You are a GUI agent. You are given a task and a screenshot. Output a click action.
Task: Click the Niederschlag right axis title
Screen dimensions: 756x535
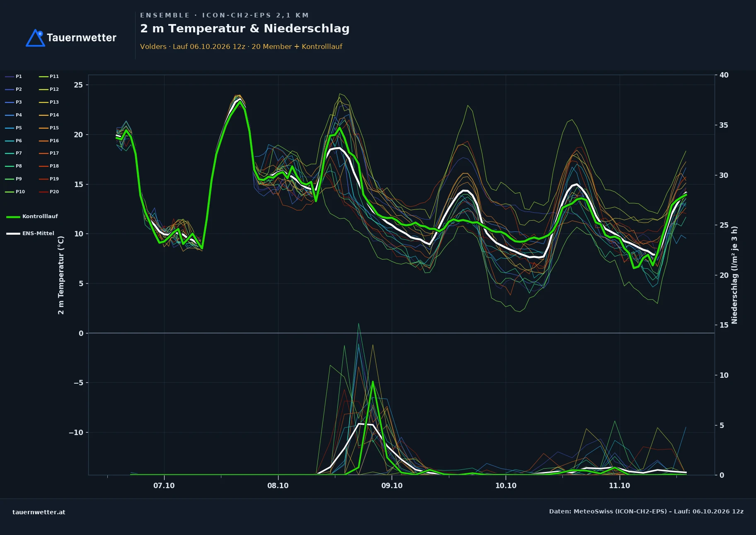click(734, 275)
